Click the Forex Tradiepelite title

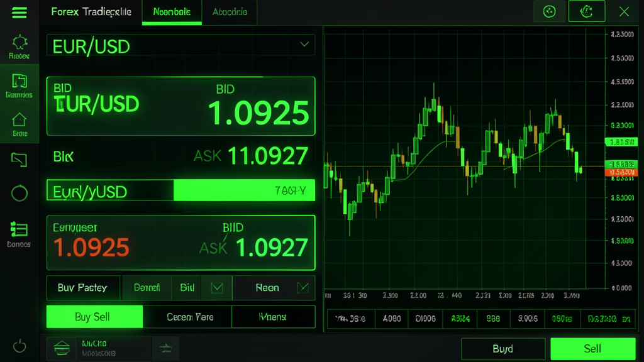tap(91, 12)
